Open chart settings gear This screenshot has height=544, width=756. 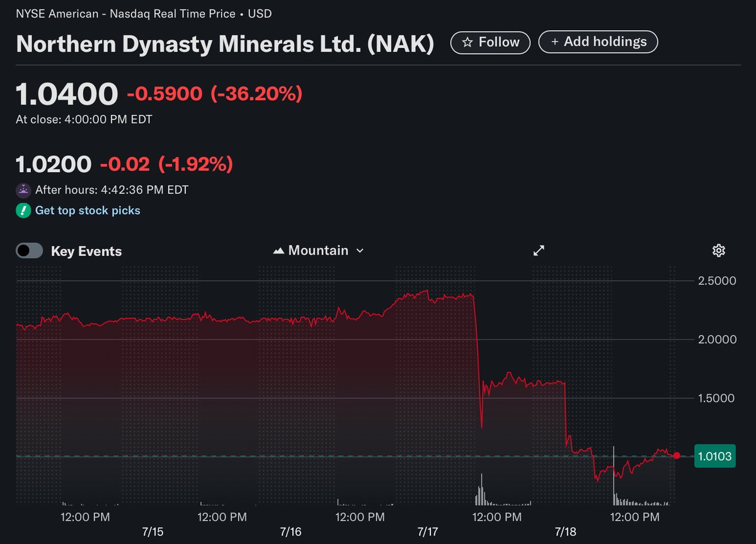point(718,251)
